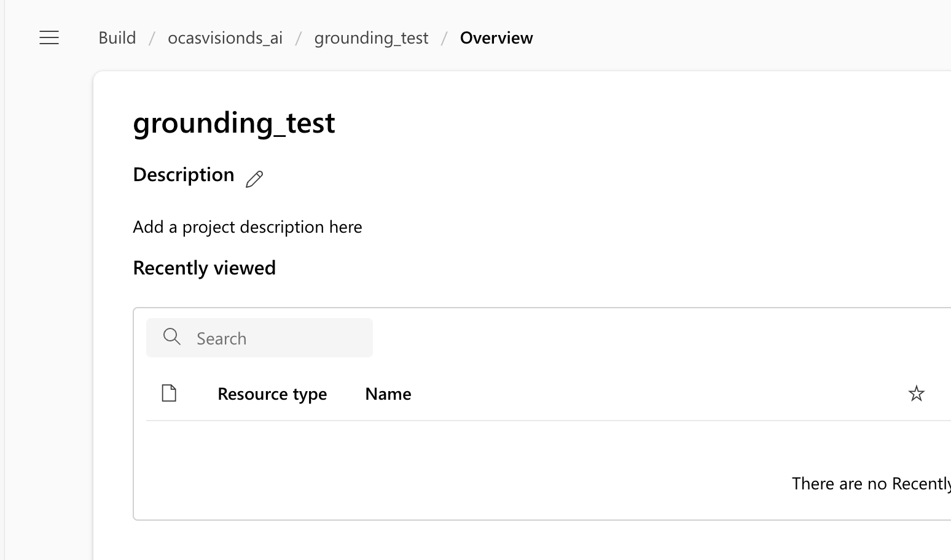Image resolution: width=951 pixels, height=560 pixels.
Task: Select grounding_test in the breadcrumb trail
Action: click(x=371, y=38)
